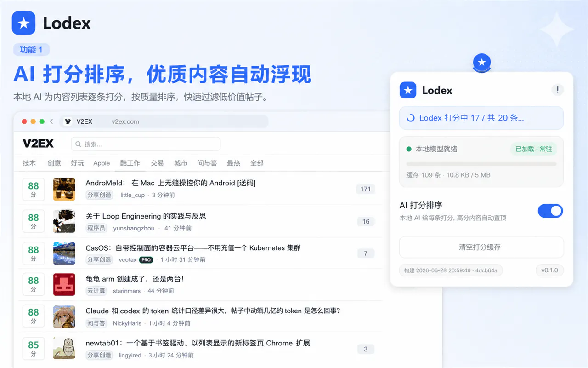This screenshot has height=368, width=588.
Task: Open little_cup's avatar on the AndroMeld post
Action: [64, 190]
